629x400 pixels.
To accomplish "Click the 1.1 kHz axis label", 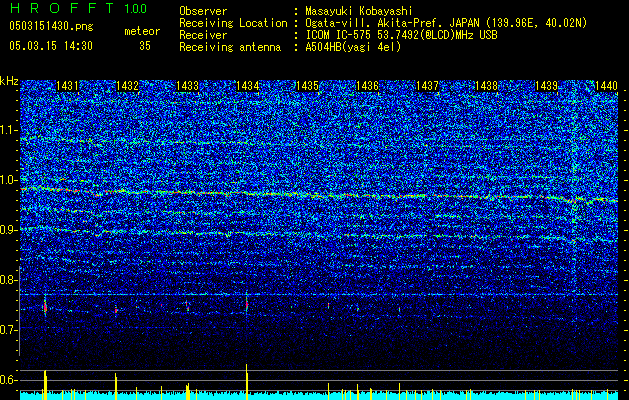I will tap(8, 130).
